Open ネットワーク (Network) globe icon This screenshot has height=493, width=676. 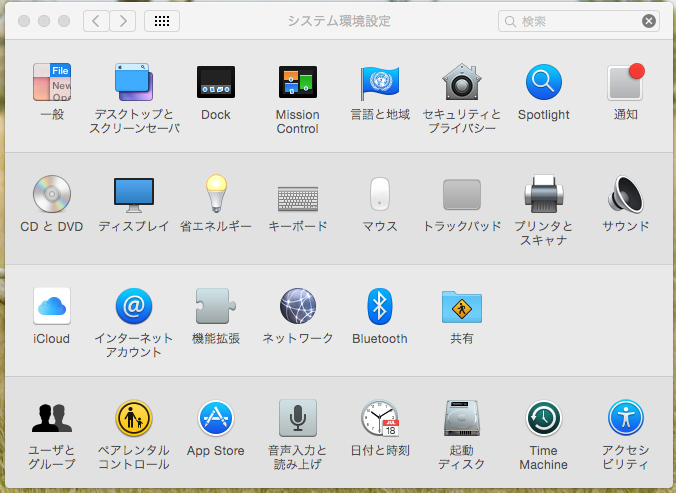tap(297, 306)
